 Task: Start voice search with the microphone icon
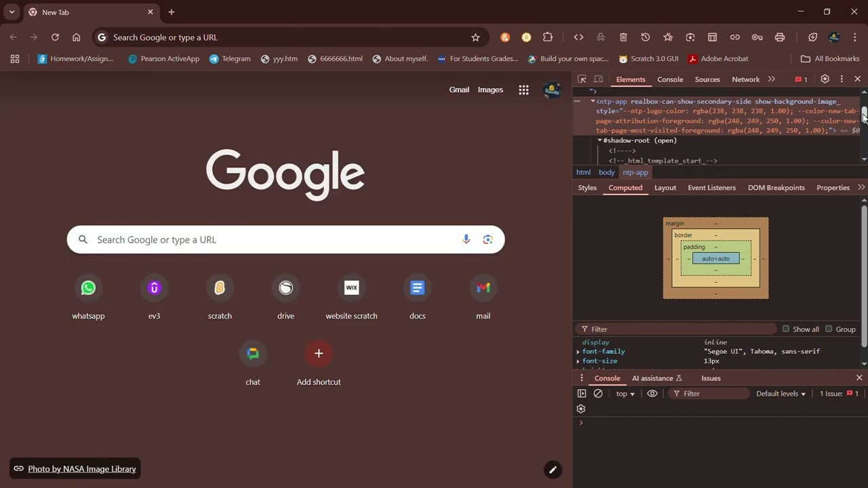pos(466,239)
